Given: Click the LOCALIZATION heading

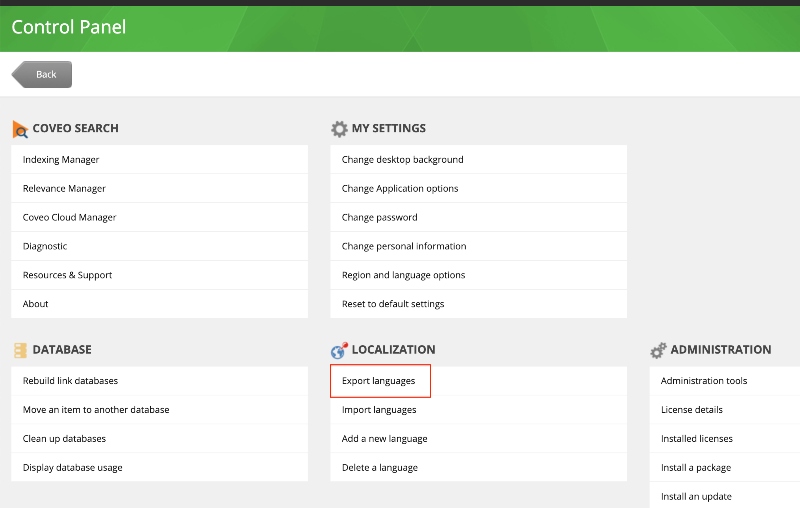Looking at the screenshot, I should click(393, 350).
